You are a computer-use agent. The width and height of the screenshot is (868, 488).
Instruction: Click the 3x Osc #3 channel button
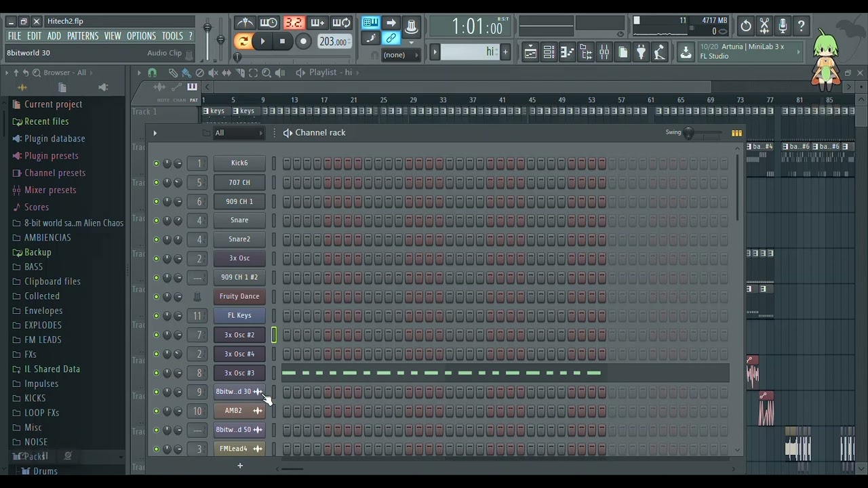(239, 373)
